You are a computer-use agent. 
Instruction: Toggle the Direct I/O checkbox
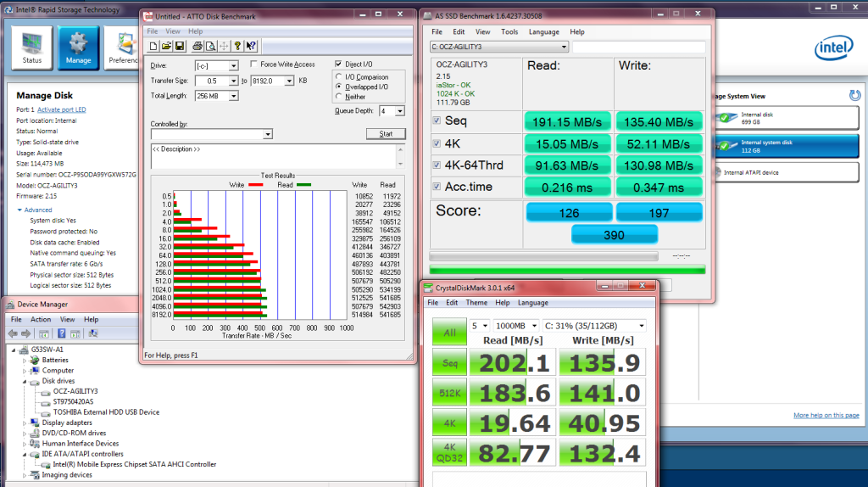(x=338, y=64)
